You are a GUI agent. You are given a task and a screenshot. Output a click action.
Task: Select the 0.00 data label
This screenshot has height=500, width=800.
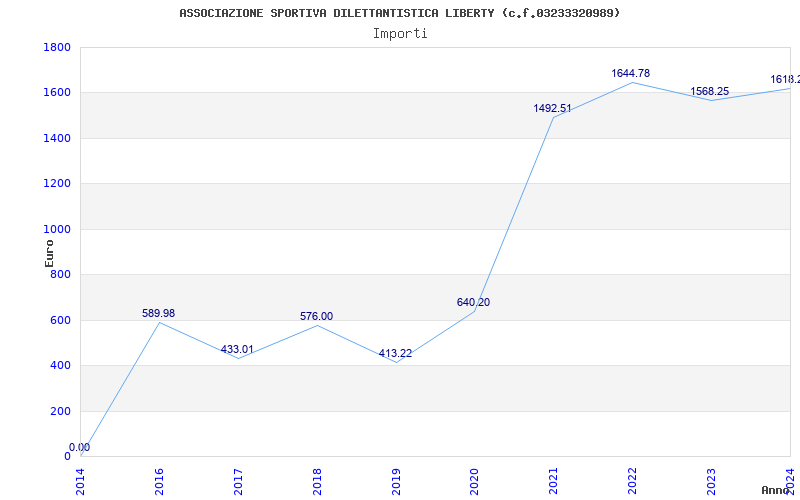click(80, 447)
